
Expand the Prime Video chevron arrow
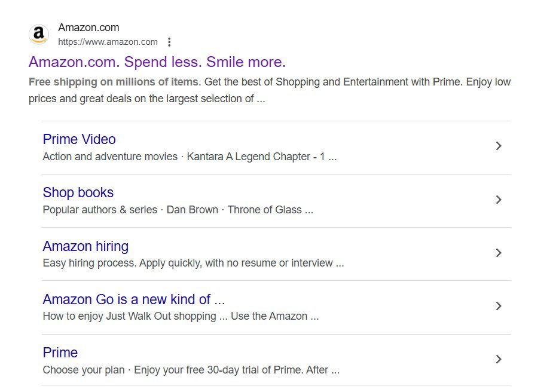[x=499, y=146]
